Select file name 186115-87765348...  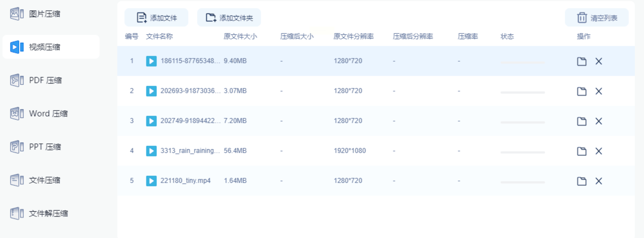(x=190, y=61)
